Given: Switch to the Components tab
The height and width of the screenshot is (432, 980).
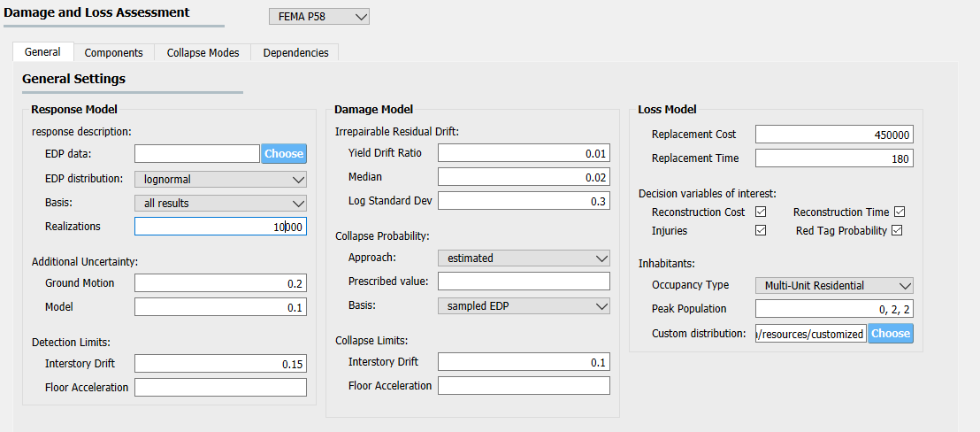Looking at the screenshot, I should point(114,53).
